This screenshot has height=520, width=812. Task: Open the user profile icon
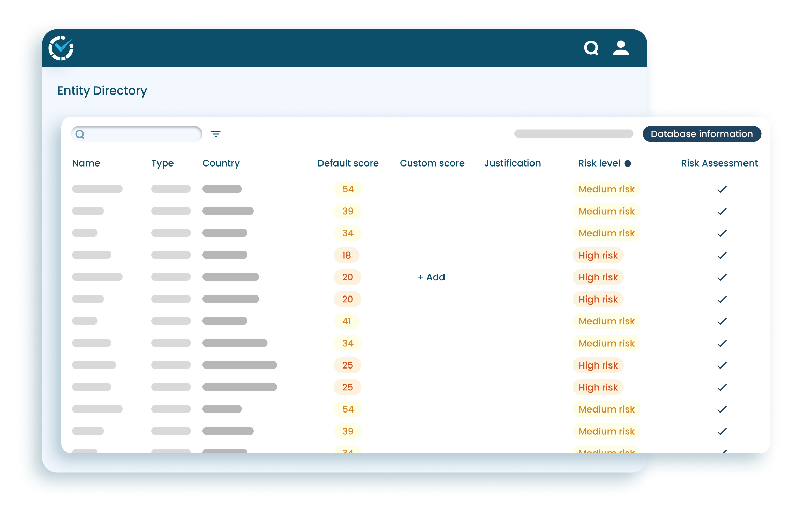pyautogui.click(x=621, y=48)
